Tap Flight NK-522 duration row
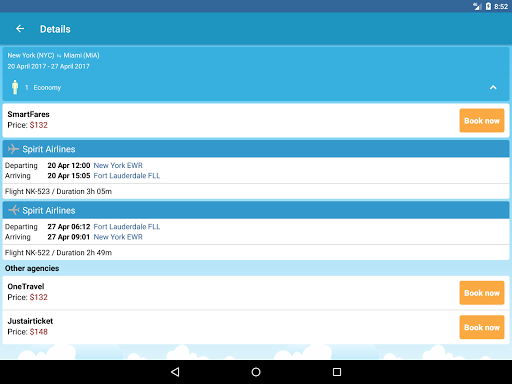The height and width of the screenshot is (384, 512). click(x=256, y=253)
